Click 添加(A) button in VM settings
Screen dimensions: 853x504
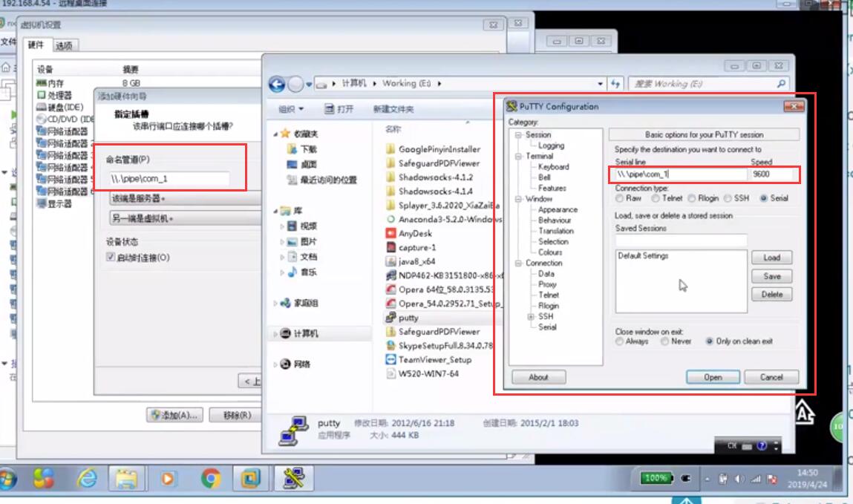[x=174, y=416]
